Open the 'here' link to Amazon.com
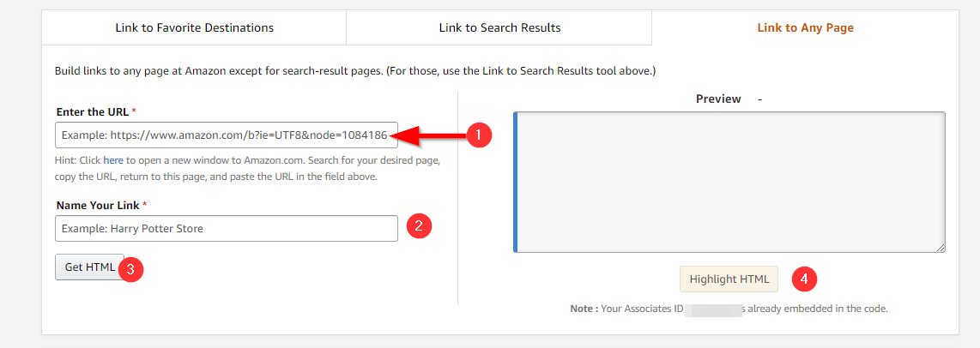 pos(113,160)
